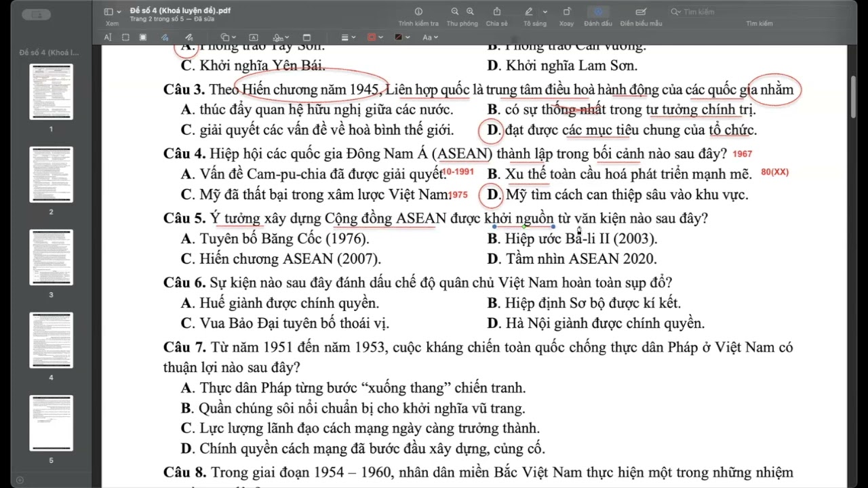
Task: Click the heading 'Câu 5.'
Action: [x=184, y=218]
